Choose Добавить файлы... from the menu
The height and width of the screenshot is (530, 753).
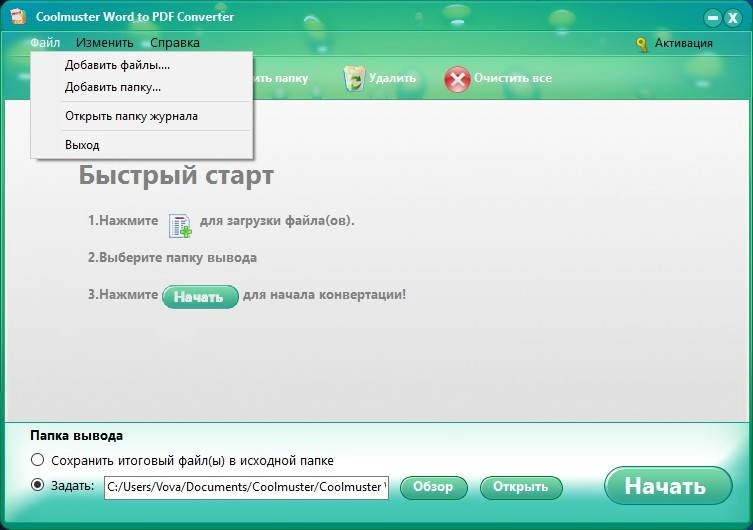[x=141, y=65]
